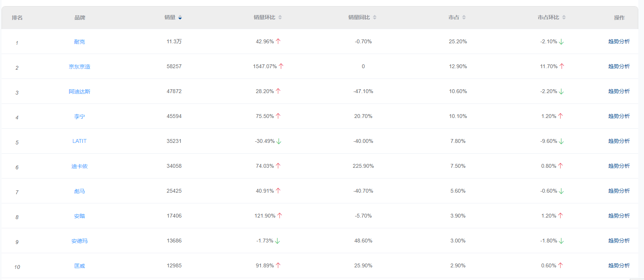Image resolution: width=644 pixels, height=280 pixels.
Task: Sort the table by 市占
Action: tap(464, 18)
